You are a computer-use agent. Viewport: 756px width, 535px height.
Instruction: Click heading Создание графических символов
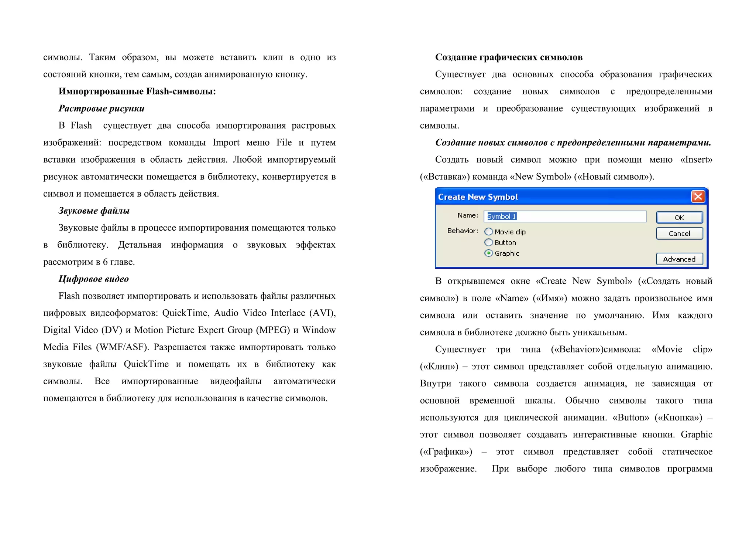[x=508, y=57]
